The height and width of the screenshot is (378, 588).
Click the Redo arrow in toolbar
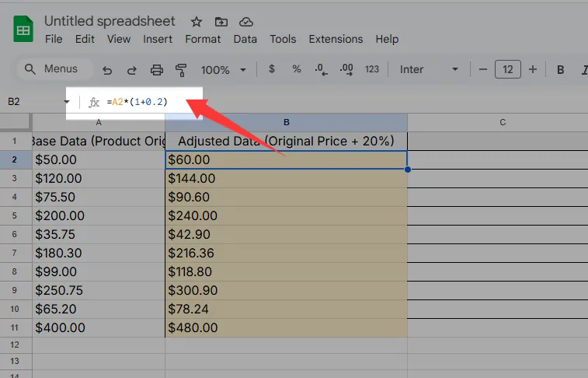coord(131,70)
